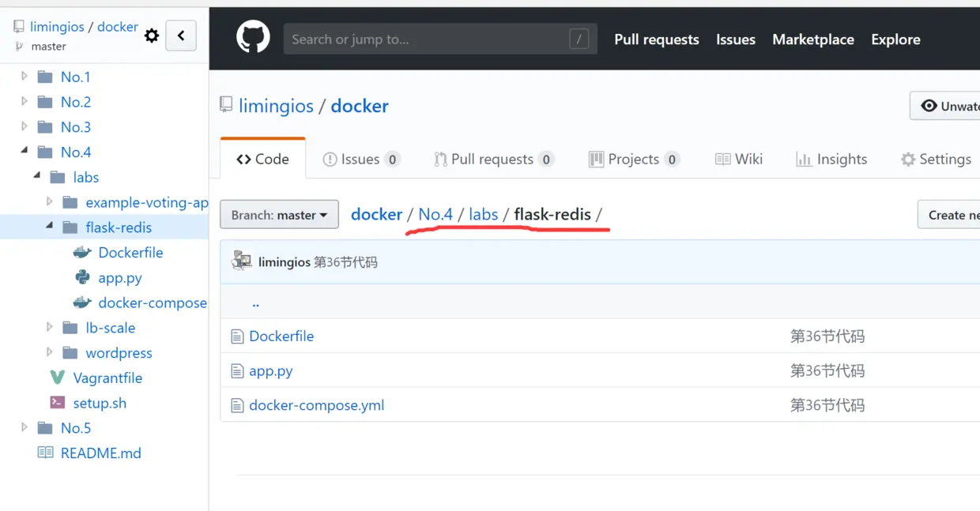Image resolution: width=980 pixels, height=511 pixels.
Task: Click the labs folder icon in sidebar
Action: click(x=58, y=177)
